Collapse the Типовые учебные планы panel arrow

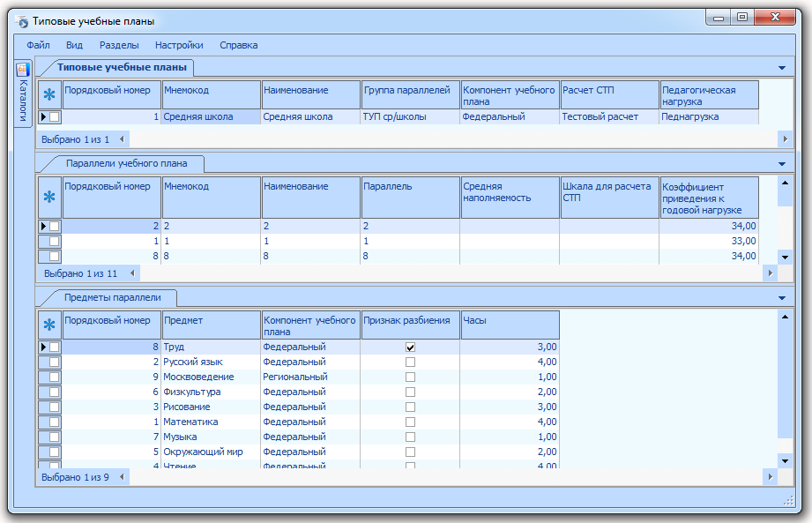click(x=782, y=68)
